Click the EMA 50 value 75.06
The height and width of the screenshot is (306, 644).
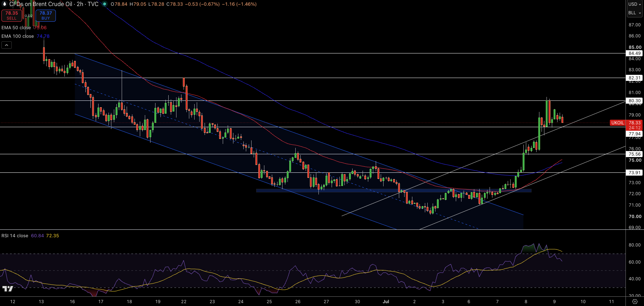click(x=40, y=28)
